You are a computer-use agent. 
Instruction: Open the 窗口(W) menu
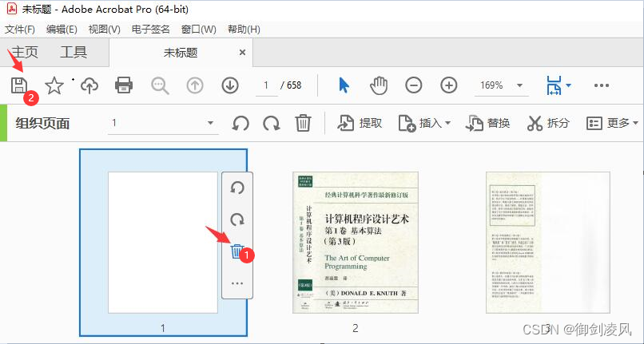(198, 30)
